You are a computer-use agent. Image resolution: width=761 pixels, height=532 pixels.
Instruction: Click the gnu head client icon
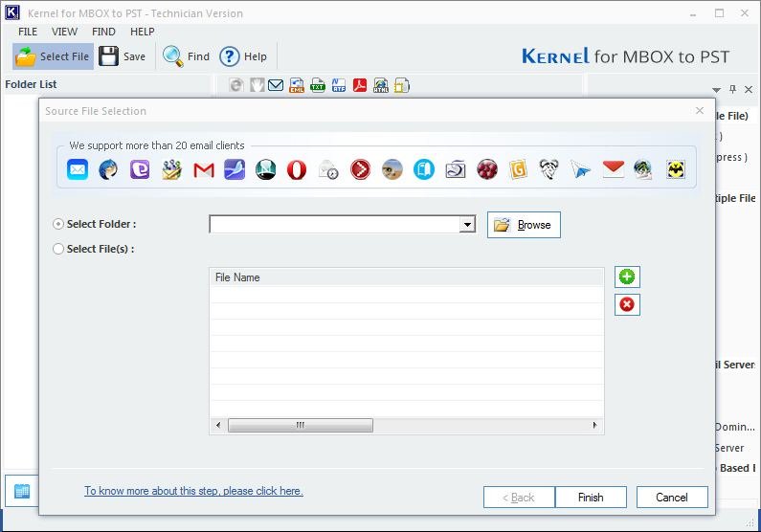(x=548, y=169)
